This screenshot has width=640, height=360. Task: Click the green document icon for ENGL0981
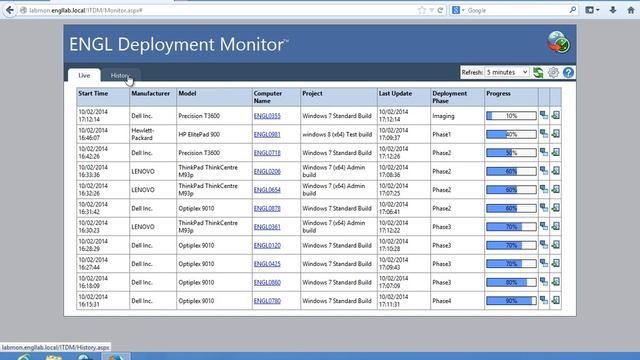[x=556, y=134]
